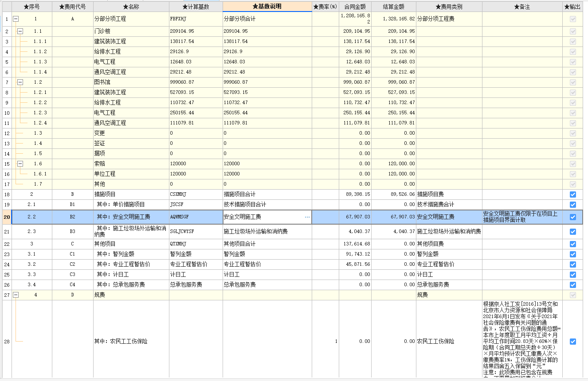Select the 120,000.00 settlement cell in 索赔 row

click(394, 163)
